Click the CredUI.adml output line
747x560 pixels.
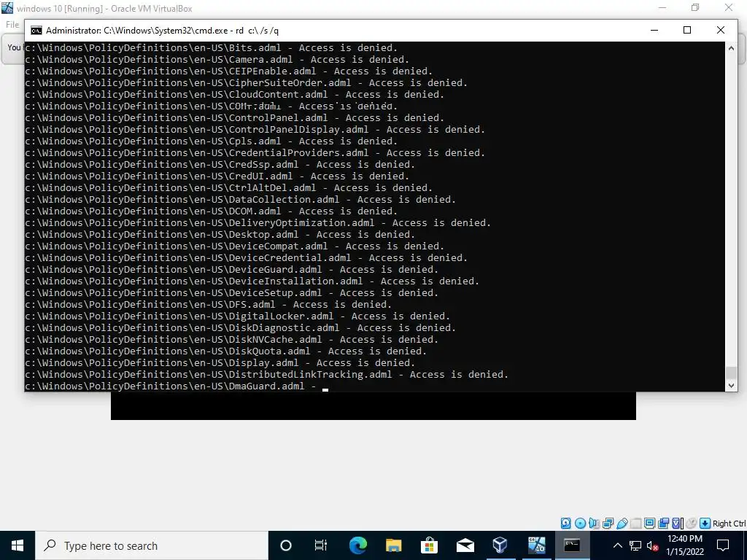tap(217, 176)
